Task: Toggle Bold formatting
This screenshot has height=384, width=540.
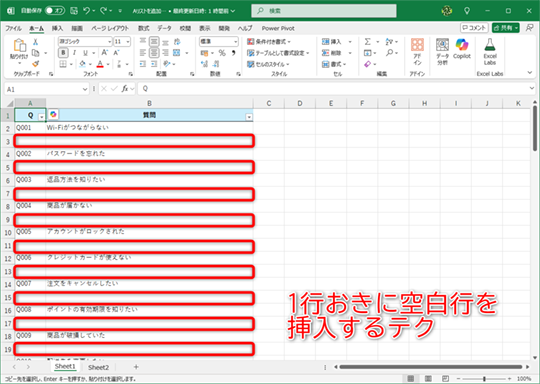Action: tap(63, 53)
